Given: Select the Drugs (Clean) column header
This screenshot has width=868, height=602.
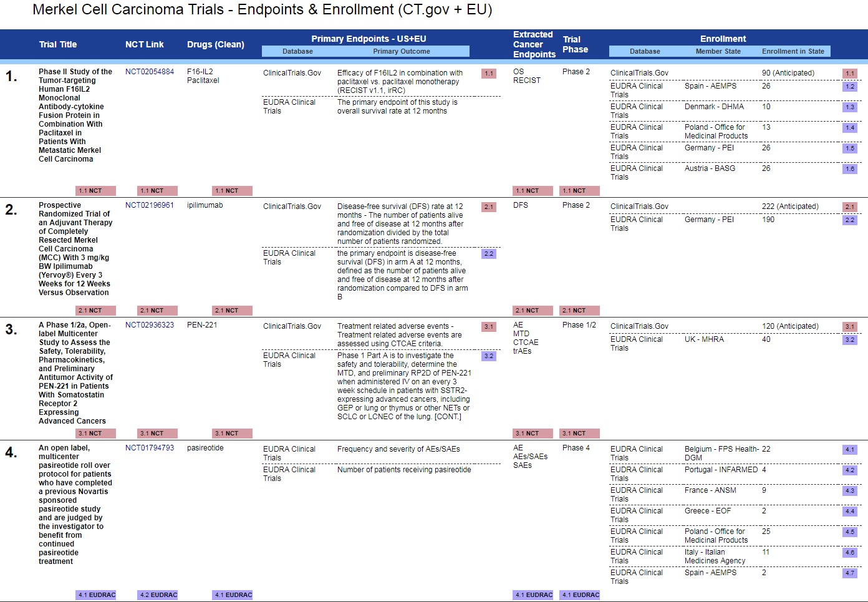Looking at the screenshot, I should point(215,44).
